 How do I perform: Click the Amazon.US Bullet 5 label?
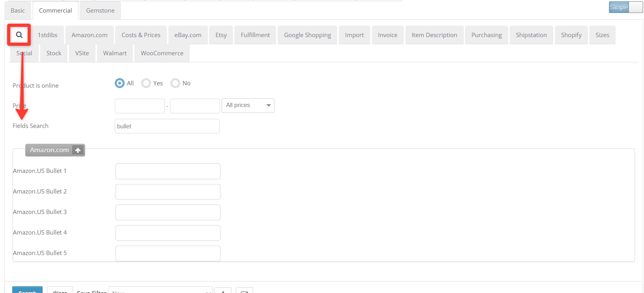coord(40,253)
